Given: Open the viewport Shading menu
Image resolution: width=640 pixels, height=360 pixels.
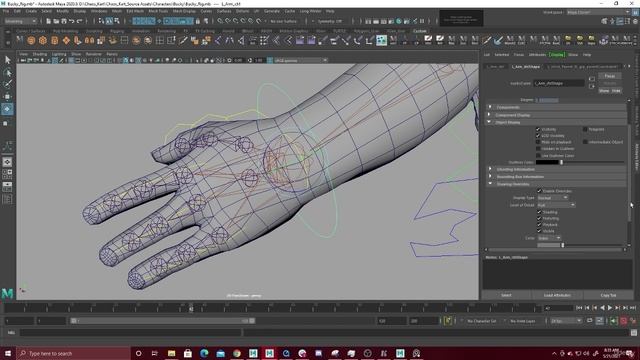Looking at the screenshot, I should 40,54.
